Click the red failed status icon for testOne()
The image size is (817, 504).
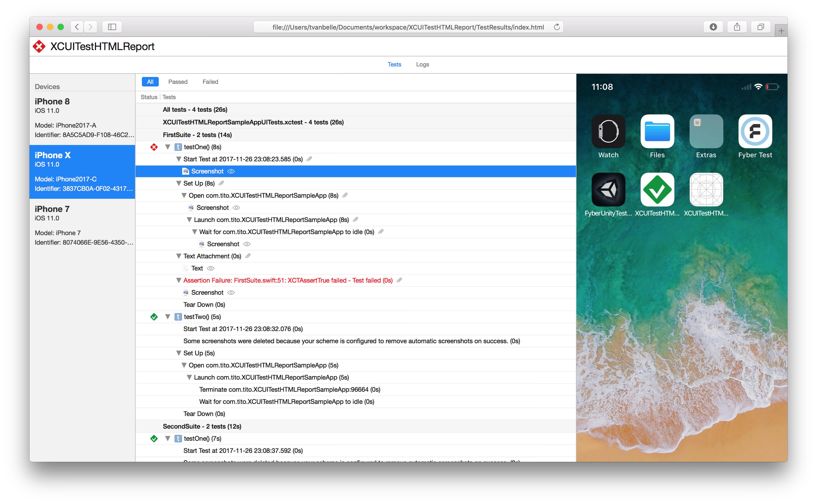click(x=154, y=147)
